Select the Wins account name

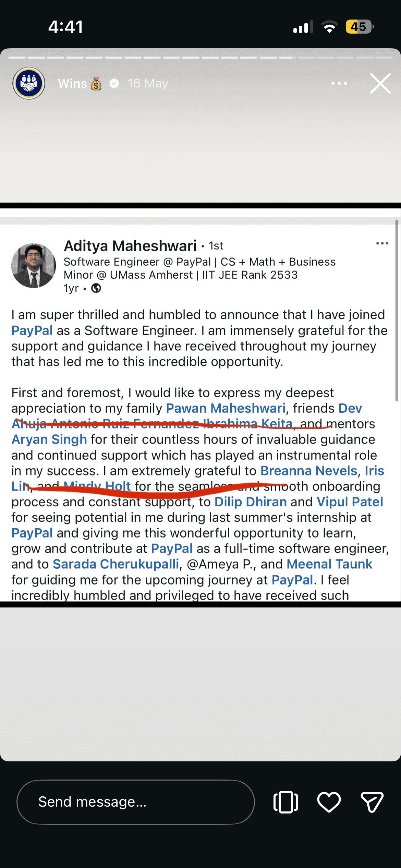[x=73, y=83]
